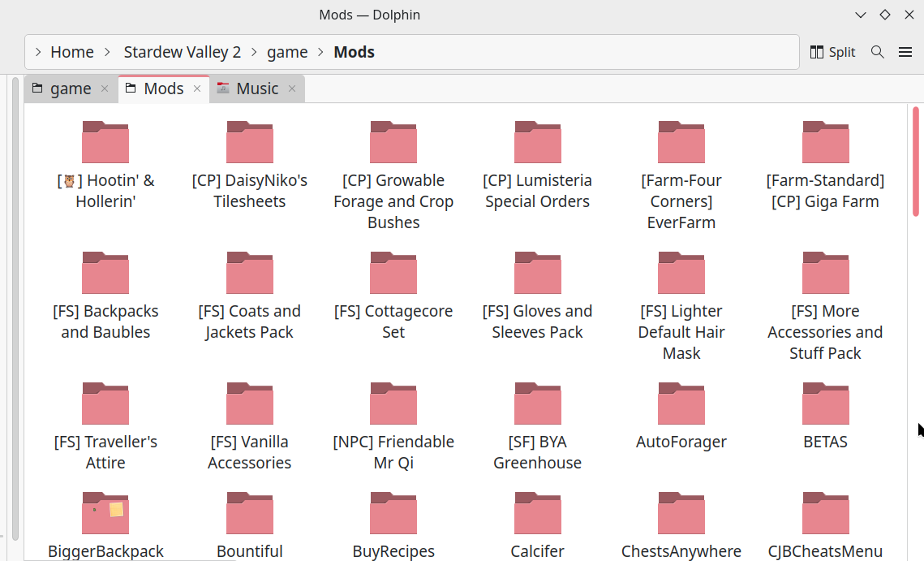Click the Bountiful folder icon
The height and width of the screenshot is (561, 924).
pos(250,513)
